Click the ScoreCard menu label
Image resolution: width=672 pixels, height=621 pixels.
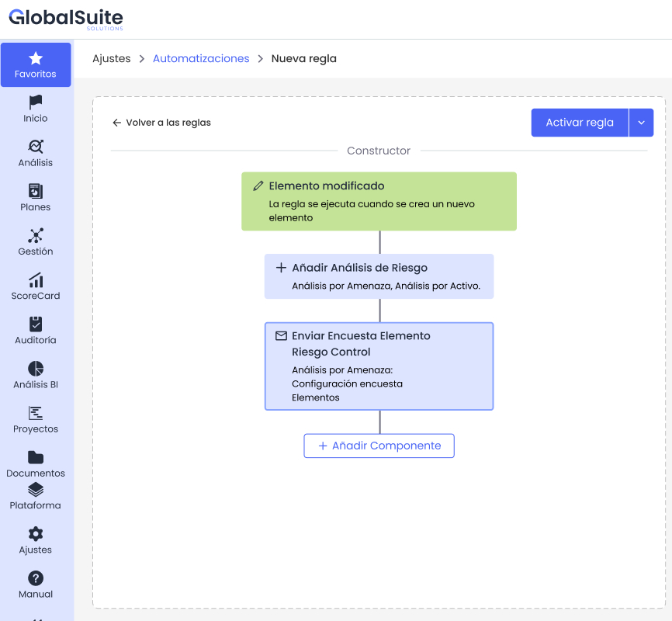coord(36,296)
